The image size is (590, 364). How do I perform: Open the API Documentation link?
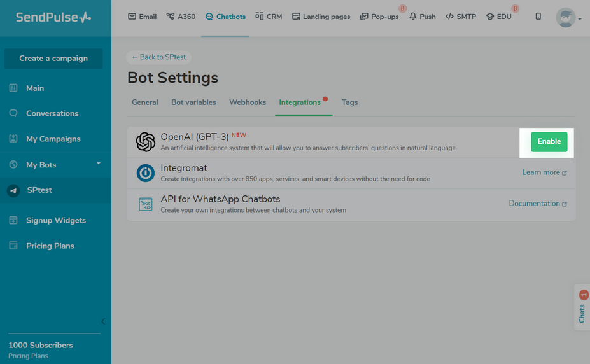[x=538, y=204]
